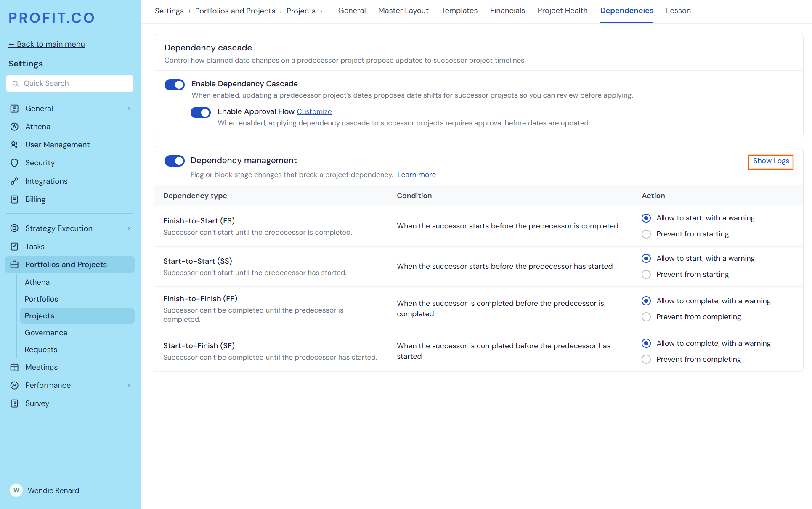Click the Billing icon

[x=14, y=199]
